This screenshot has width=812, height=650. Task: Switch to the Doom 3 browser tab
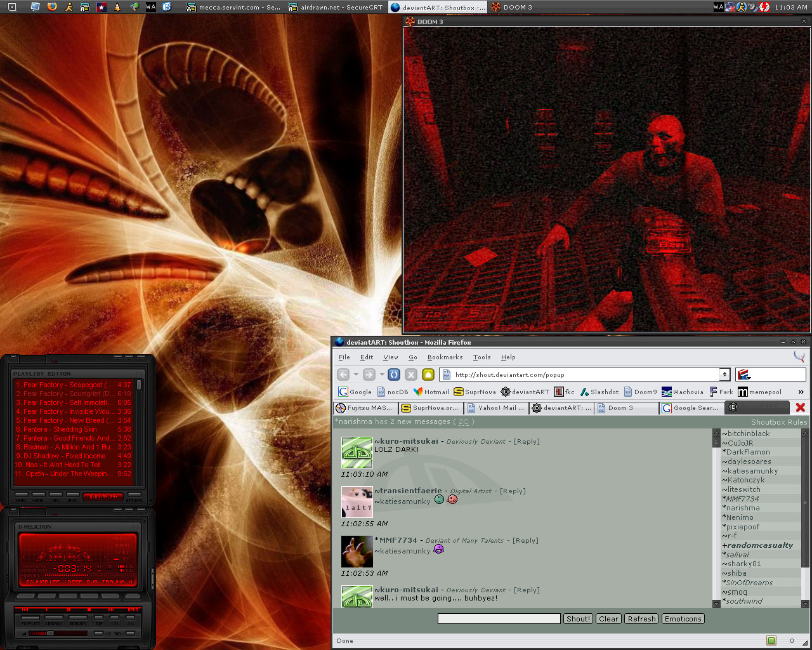(626, 408)
